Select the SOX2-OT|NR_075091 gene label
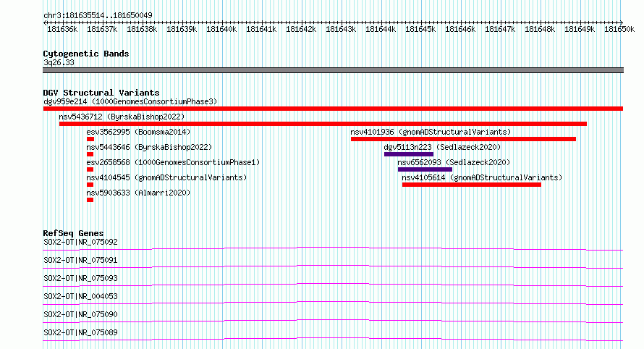644x349 pixels. (80, 260)
